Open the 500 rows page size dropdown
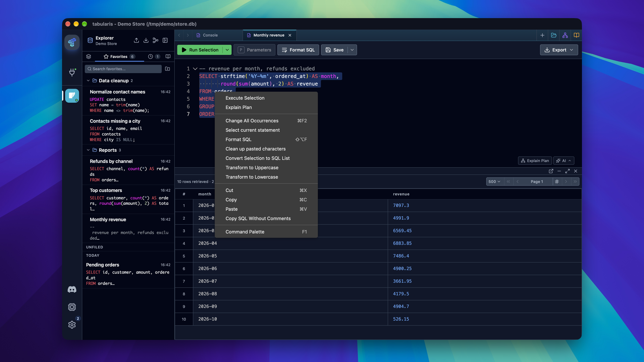Screen dimensions: 644x362 pos(494,182)
